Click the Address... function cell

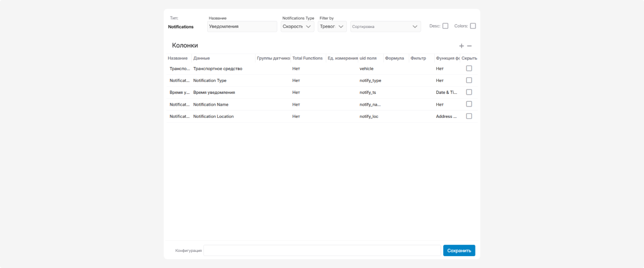click(447, 116)
